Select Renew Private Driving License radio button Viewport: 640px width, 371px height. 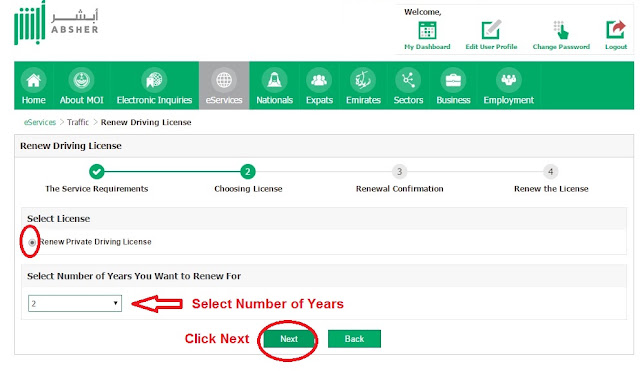click(32, 242)
